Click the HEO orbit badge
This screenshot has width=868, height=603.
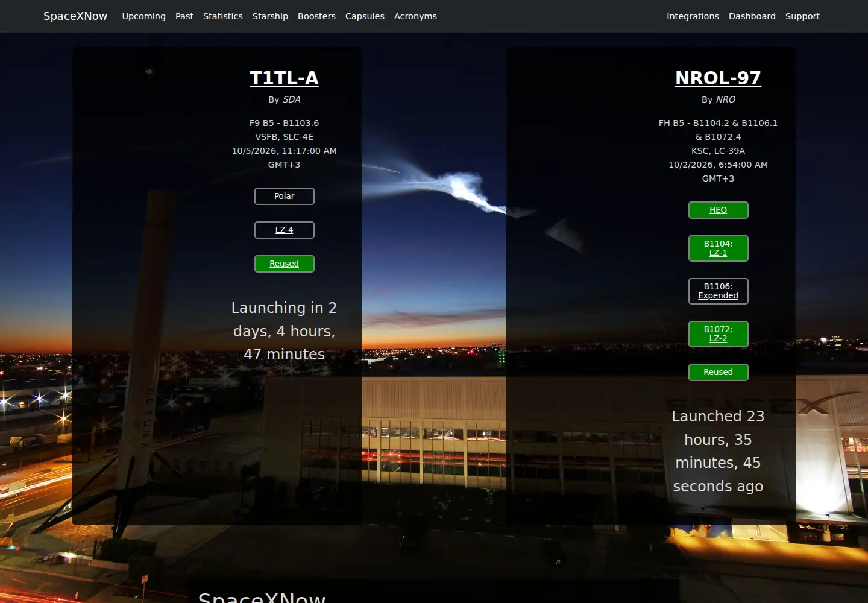tap(718, 210)
